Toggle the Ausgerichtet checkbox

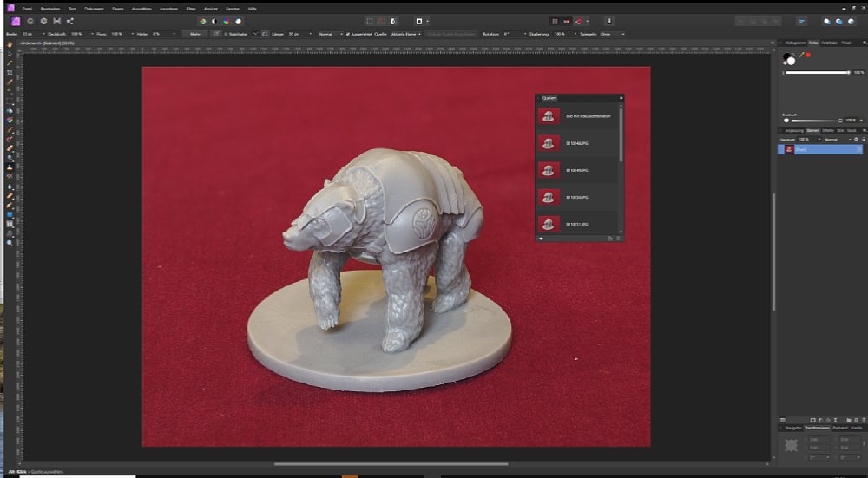[x=348, y=34]
